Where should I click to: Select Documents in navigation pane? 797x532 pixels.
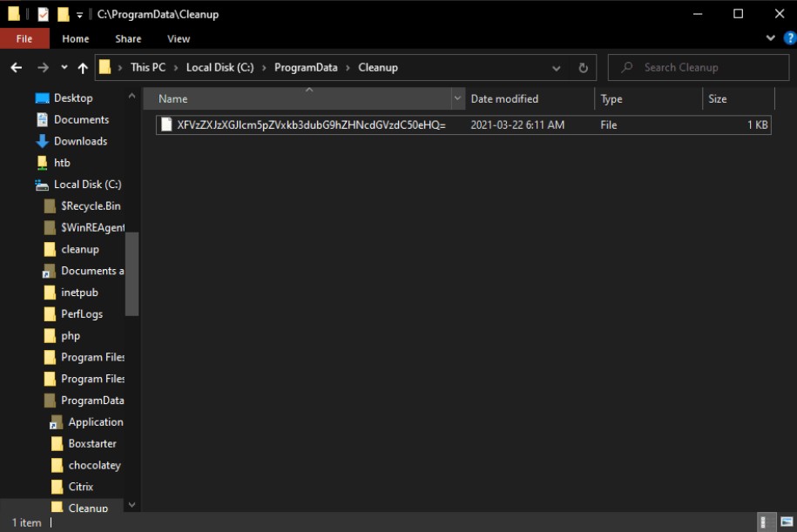coord(81,119)
